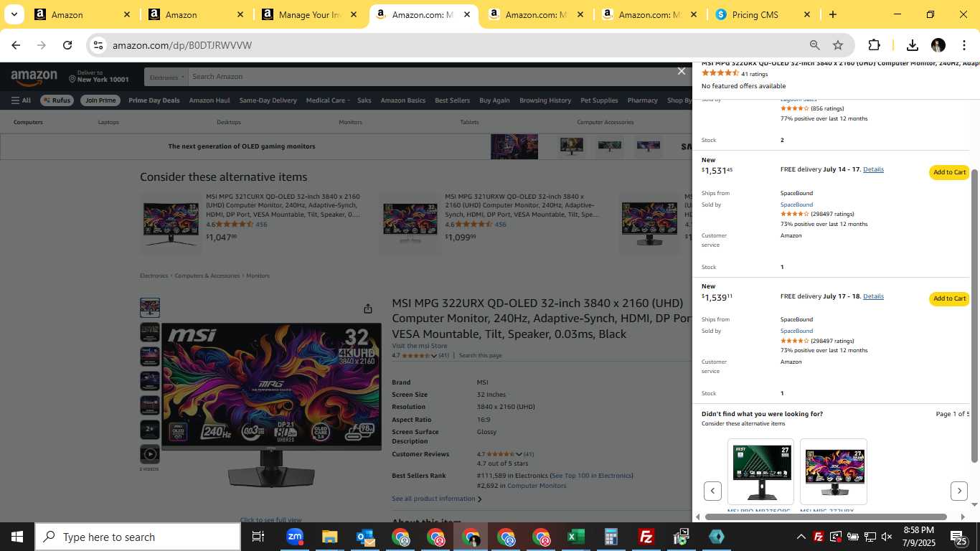Screen dimensions: 980x551
Task: Open the Chrome profile avatar
Action: click(x=938, y=45)
